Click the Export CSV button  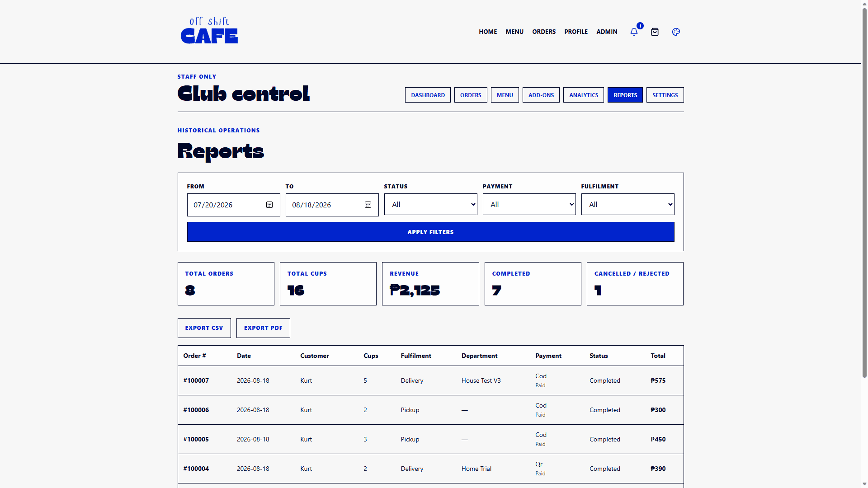[204, 328]
